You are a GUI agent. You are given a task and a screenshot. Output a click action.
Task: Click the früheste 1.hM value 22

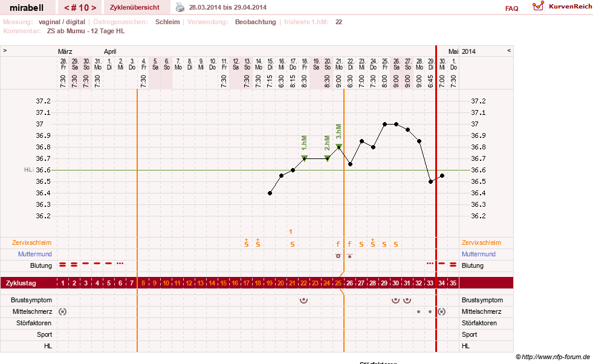pos(339,22)
